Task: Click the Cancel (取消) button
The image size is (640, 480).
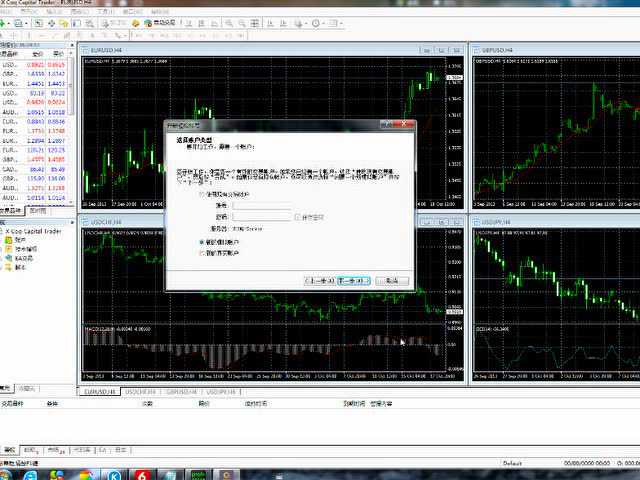Action: point(392,281)
